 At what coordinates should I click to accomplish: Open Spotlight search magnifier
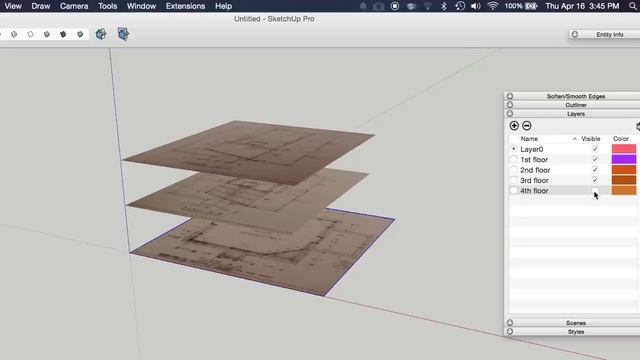(x=633, y=6)
